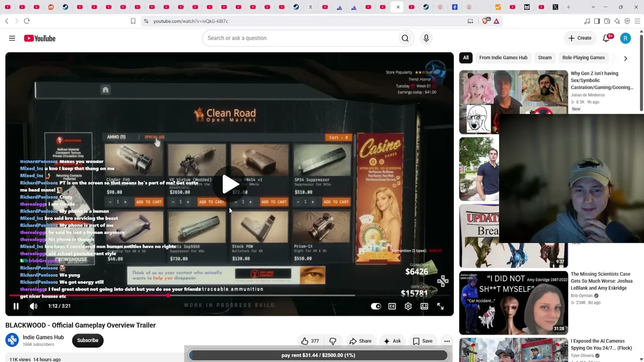Open the Why Gen Z video thumbnail

point(513,102)
